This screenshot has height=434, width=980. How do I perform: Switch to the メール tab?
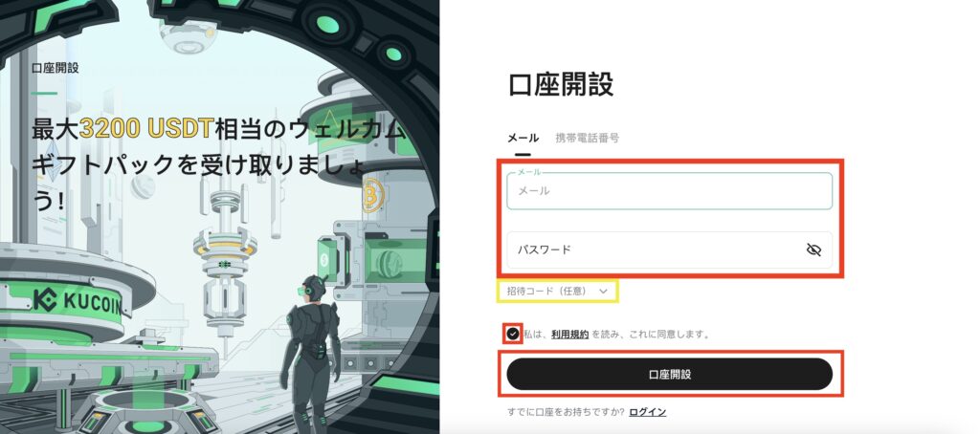pos(523,138)
